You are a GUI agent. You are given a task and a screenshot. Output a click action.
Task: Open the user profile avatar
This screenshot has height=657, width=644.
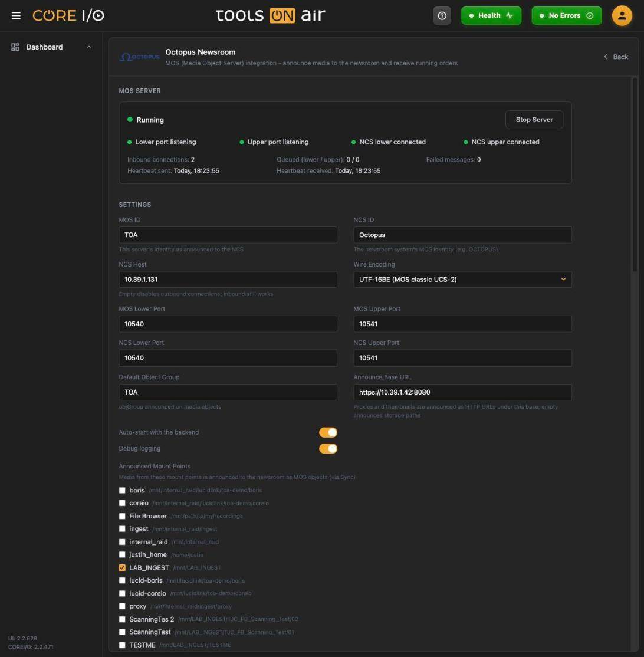[x=622, y=16]
